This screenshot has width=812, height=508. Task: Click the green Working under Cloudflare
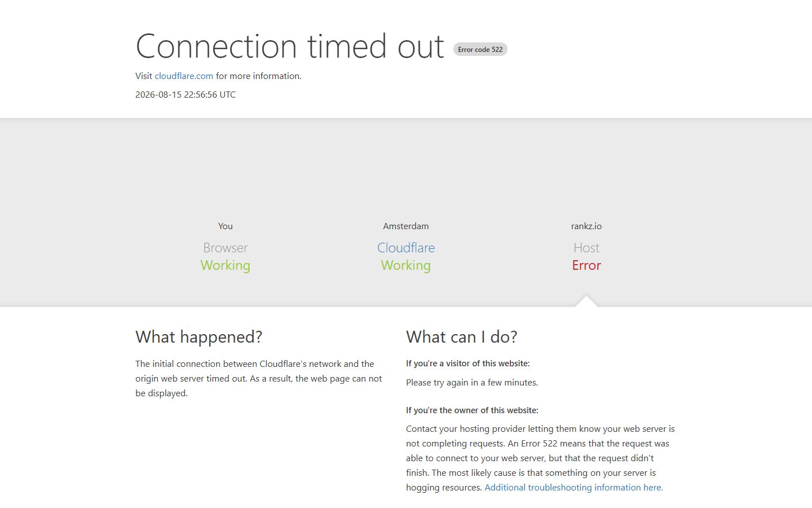click(406, 265)
